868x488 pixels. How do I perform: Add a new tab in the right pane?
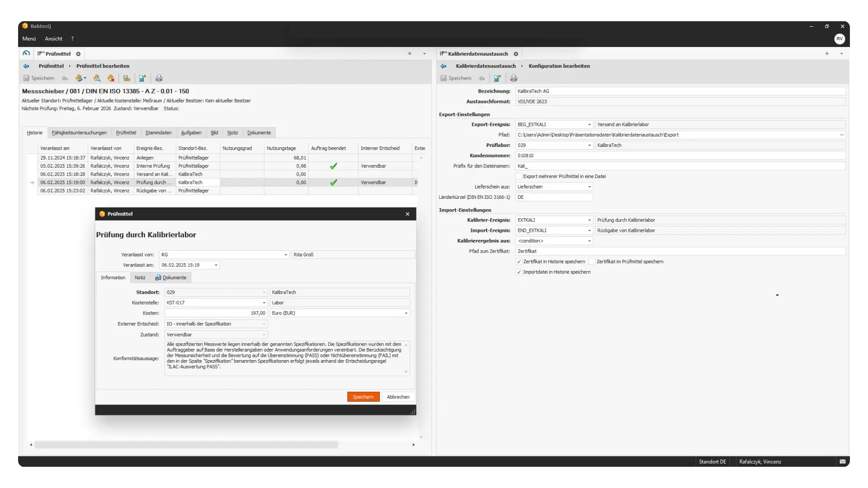[x=827, y=53]
